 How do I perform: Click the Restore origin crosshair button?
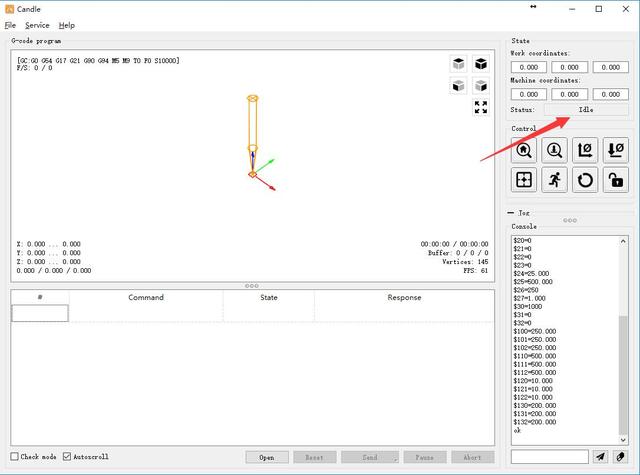pos(524,180)
